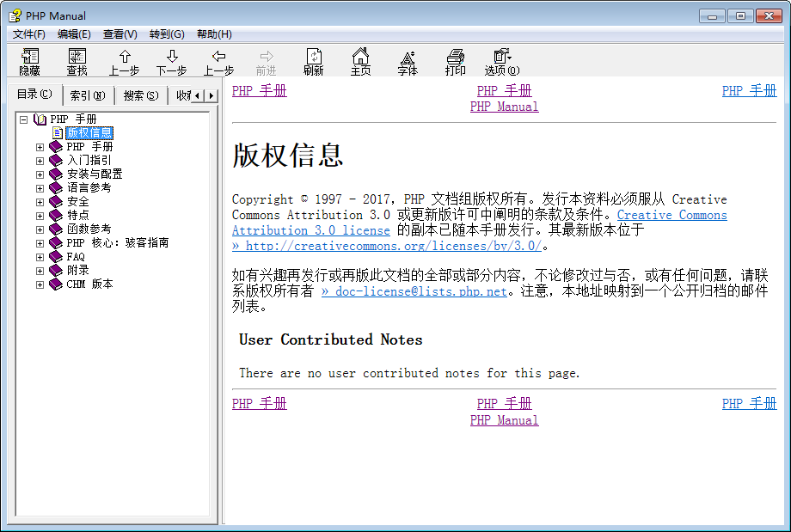Screen dimensions: 791x532
Task: Click the up-arrow Previous (上一步) icon
Action: [x=125, y=57]
